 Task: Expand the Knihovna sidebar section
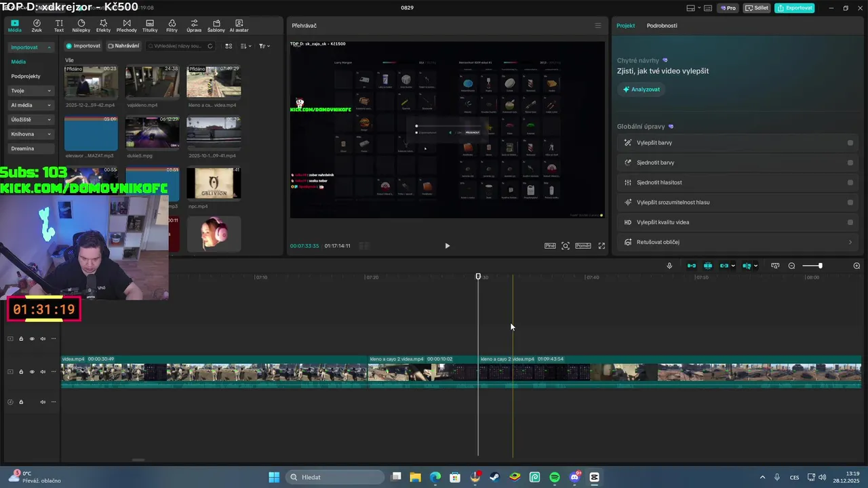(31, 134)
